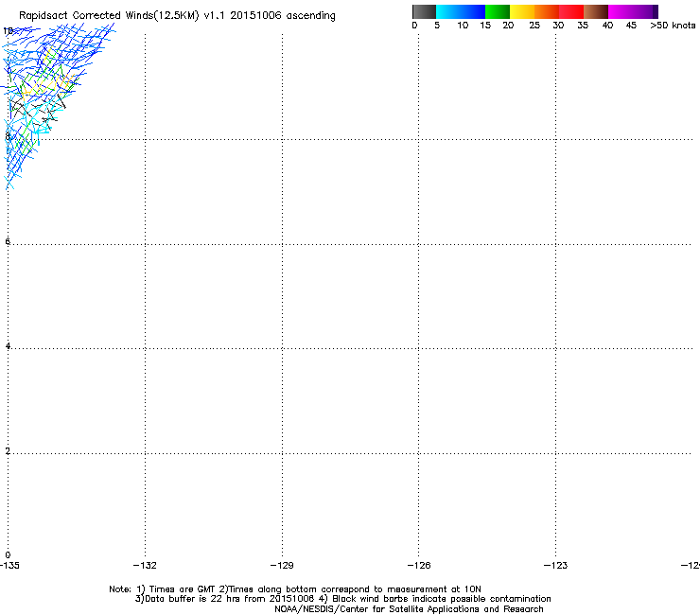Click the longitude label '-123'
The height and width of the screenshot is (615, 700).
point(555,566)
